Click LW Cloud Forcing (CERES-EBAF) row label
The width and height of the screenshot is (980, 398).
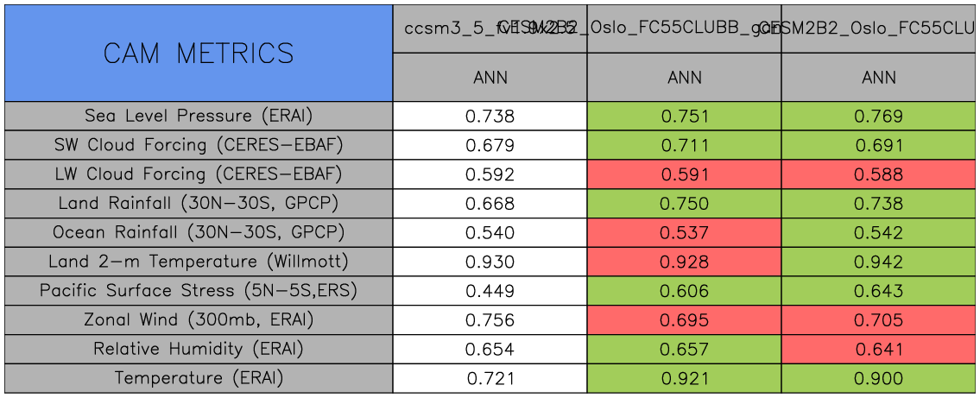[x=199, y=174]
